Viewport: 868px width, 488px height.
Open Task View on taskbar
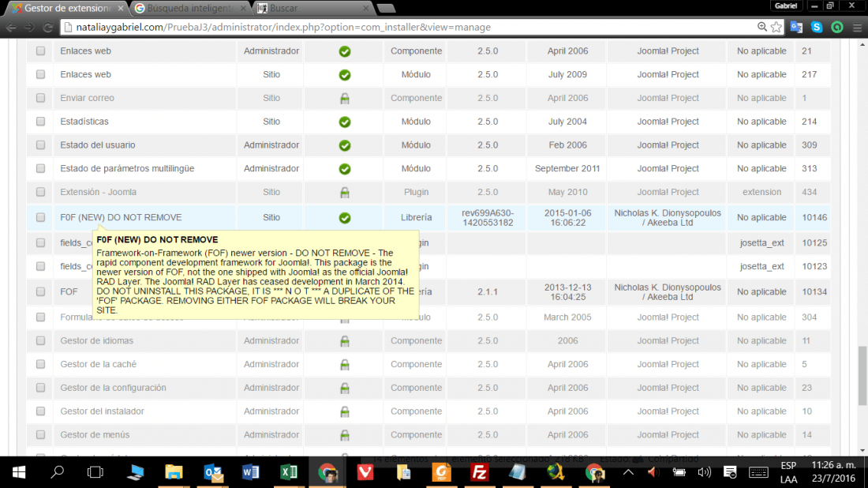tap(95, 472)
